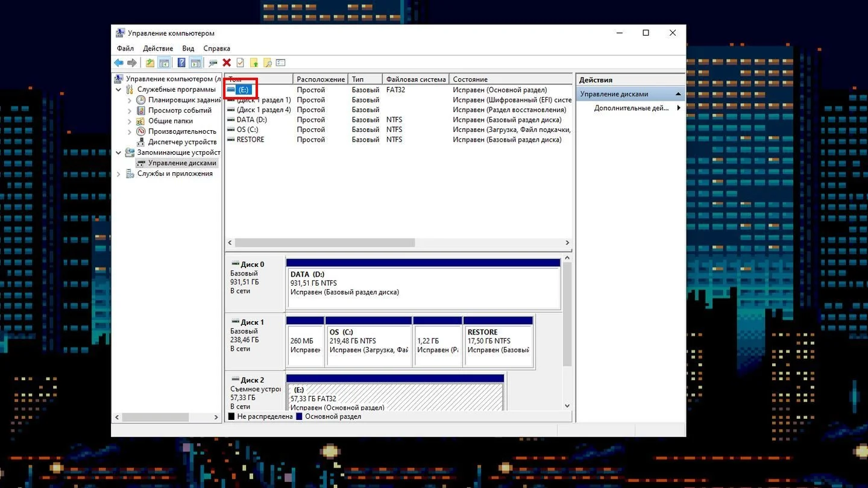This screenshot has height=488, width=868.
Task: Sort by the Состояние column header
Action: 511,80
